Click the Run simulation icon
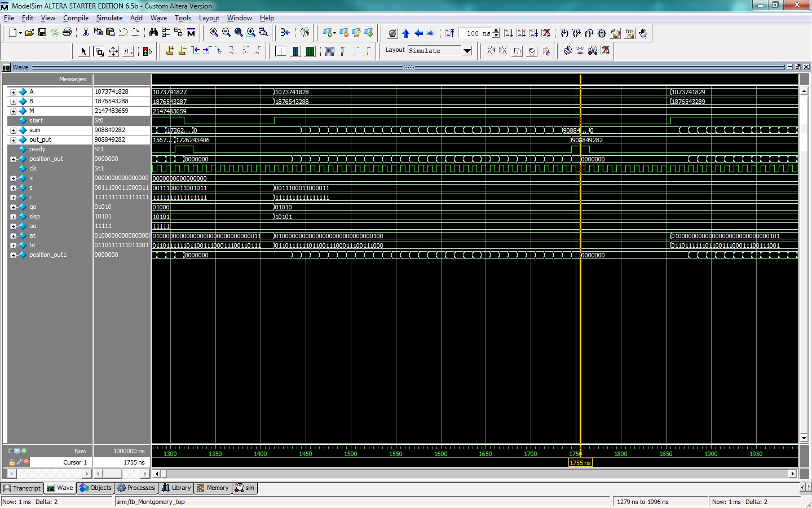812x508 pixels. click(508, 33)
